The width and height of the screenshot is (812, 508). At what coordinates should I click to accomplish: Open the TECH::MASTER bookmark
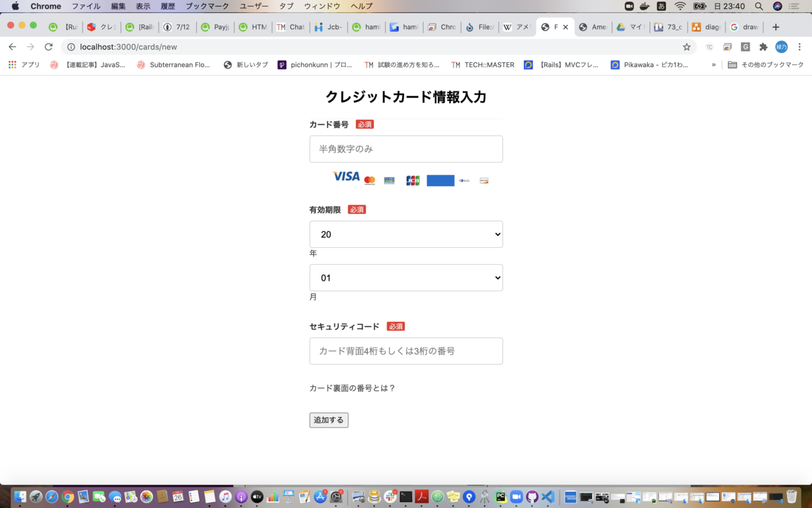[x=482, y=65]
